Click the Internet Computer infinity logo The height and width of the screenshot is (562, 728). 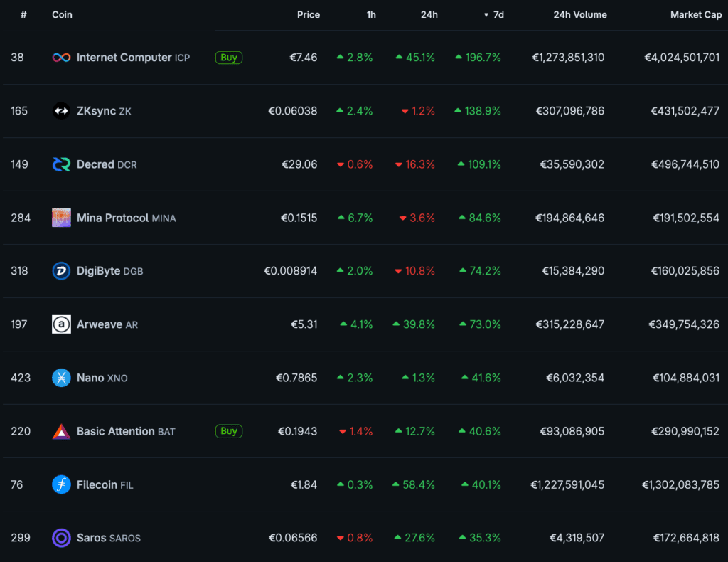pos(61,58)
